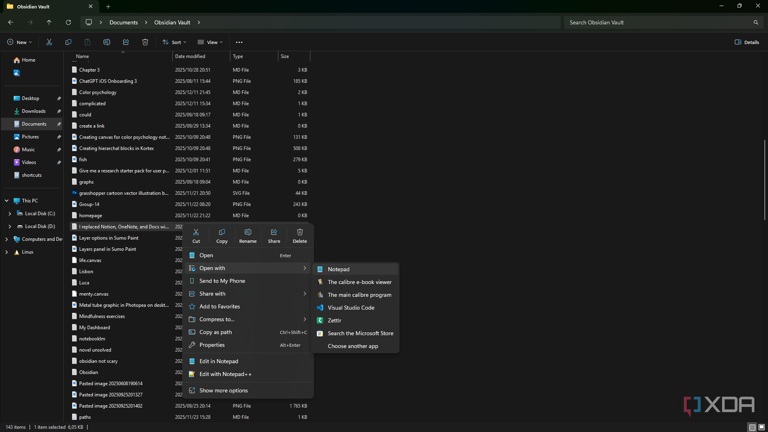Expand the New dropdown button

tap(19, 42)
